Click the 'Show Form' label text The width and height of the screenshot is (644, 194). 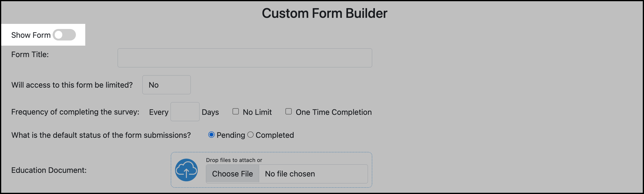[x=31, y=35]
